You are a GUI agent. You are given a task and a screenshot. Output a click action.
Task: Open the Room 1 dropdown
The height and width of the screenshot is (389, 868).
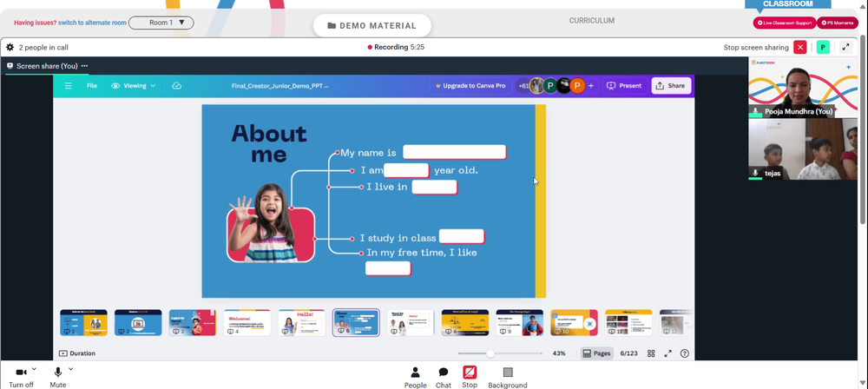pos(161,23)
